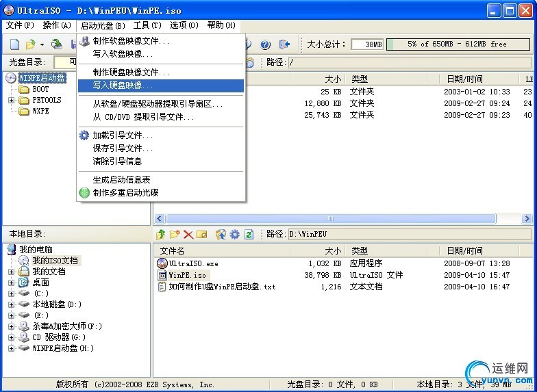Screen dimensions: 537x392
Task: Choose 生成启动信息表 menu entry
Action: tap(161, 180)
